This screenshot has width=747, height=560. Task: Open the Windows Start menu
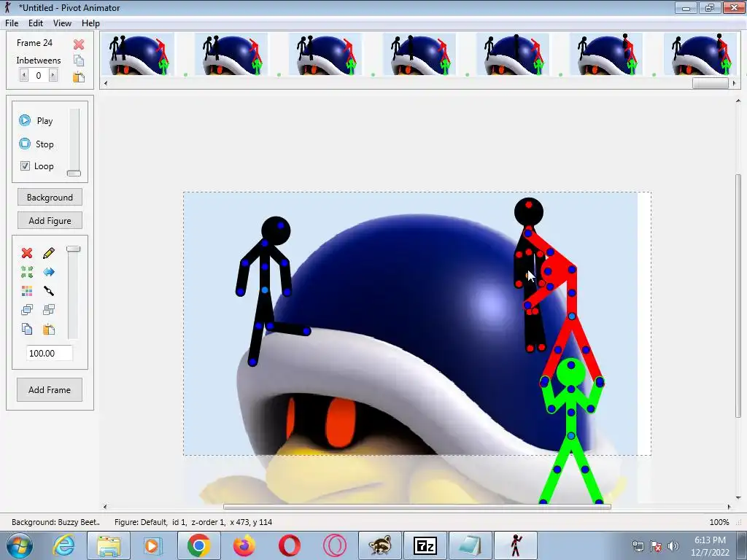point(20,545)
